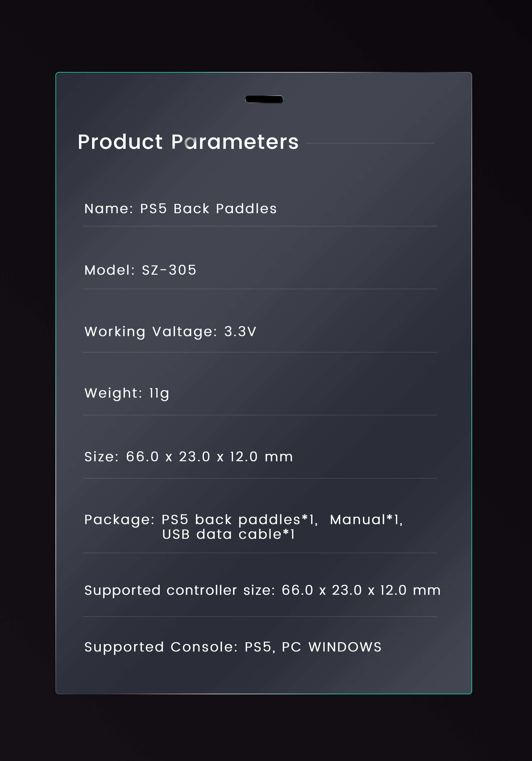Select the supported controller size dimensions value

coord(361,590)
